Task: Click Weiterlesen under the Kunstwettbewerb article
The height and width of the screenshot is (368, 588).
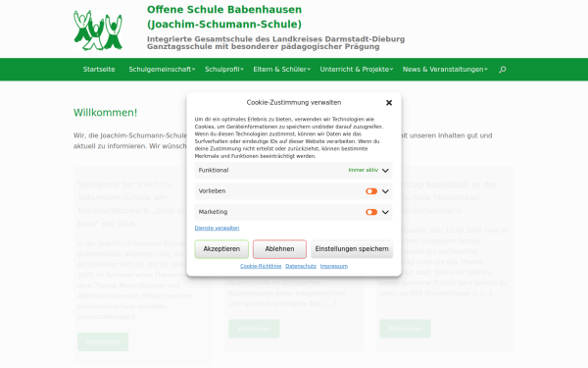Action: pos(103,342)
